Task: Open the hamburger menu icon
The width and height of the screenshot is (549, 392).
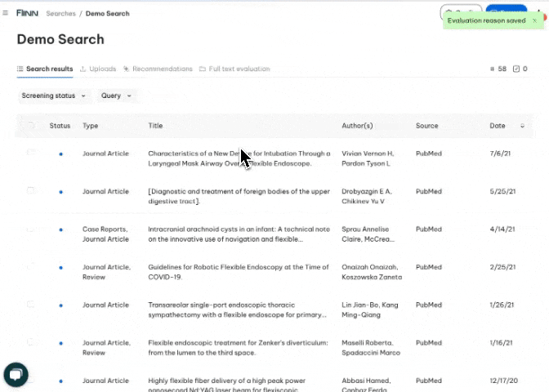Action: coord(6,13)
